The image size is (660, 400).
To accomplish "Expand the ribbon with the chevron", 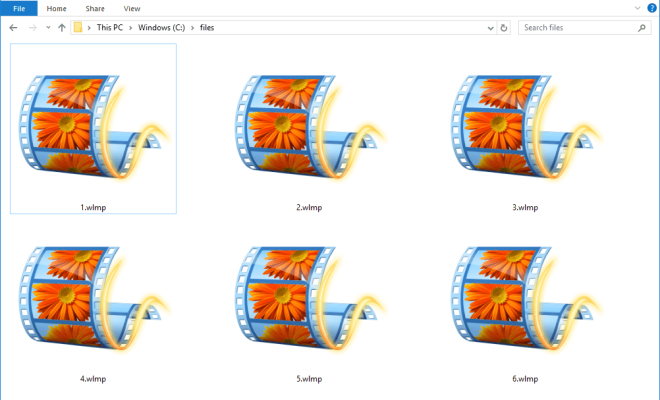I will (637, 8).
